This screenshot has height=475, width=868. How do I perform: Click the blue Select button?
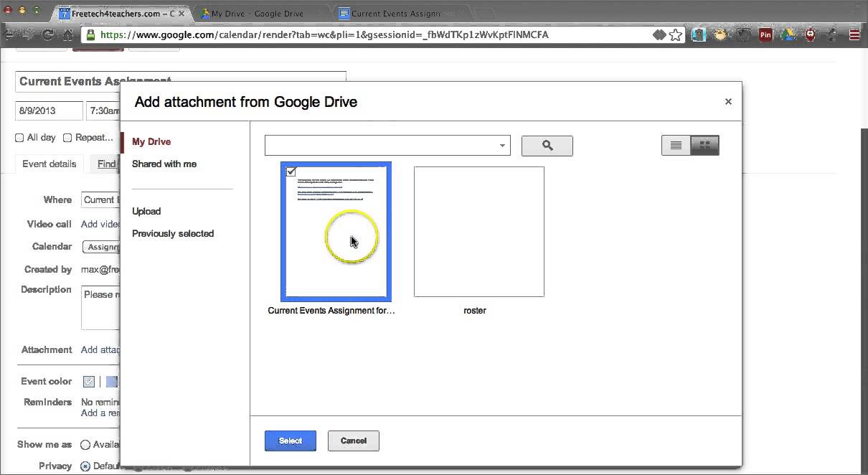pyautogui.click(x=291, y=441)
